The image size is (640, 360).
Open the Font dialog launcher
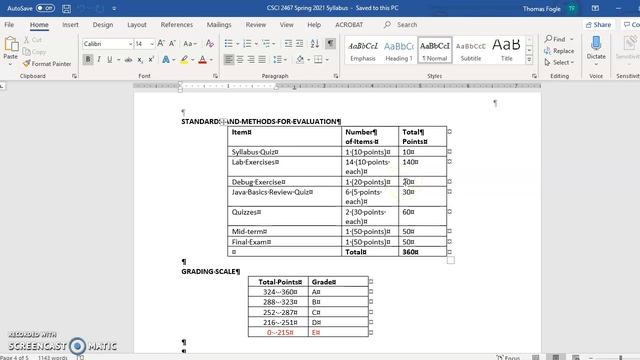pos(215,76)
